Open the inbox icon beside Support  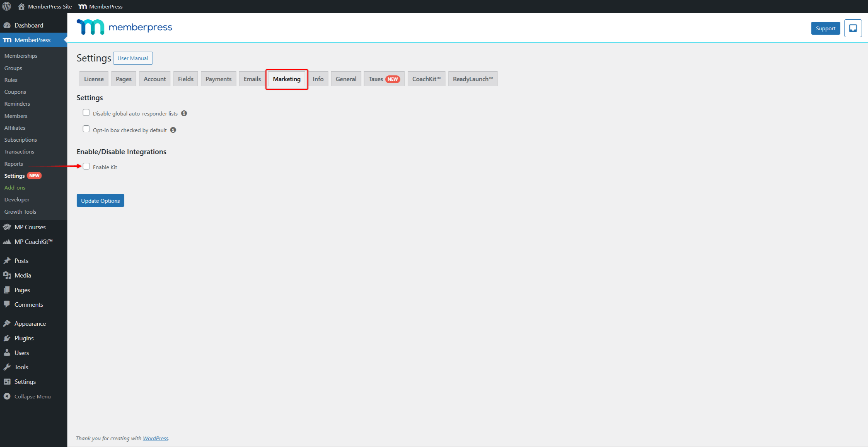click(853, 28)
